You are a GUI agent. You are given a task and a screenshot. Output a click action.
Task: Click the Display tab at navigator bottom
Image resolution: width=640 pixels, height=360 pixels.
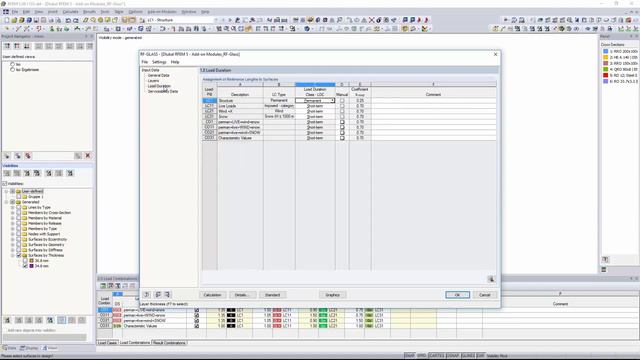coord(29,348)
